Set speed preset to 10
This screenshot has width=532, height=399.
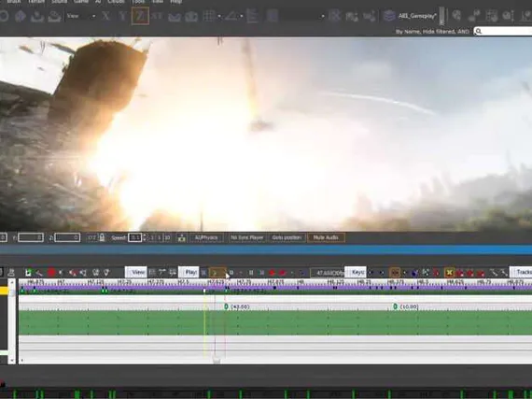pos(167,237)
